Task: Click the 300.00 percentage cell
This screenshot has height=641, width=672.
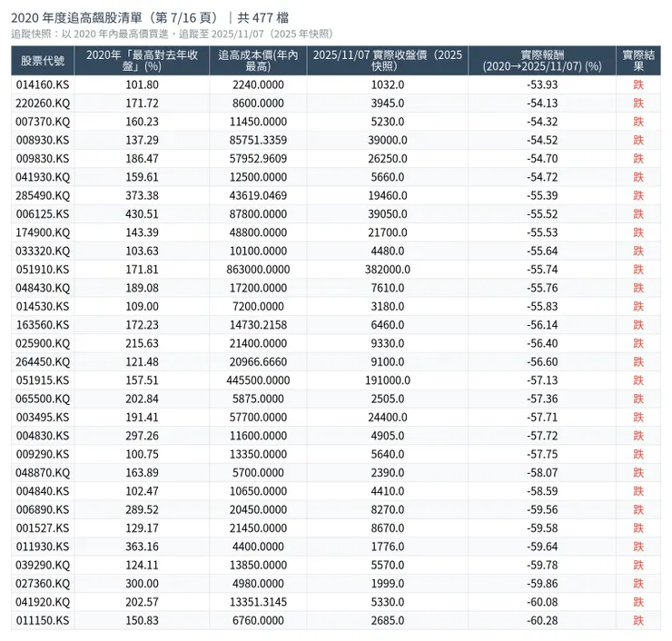Action: (142, 583)
